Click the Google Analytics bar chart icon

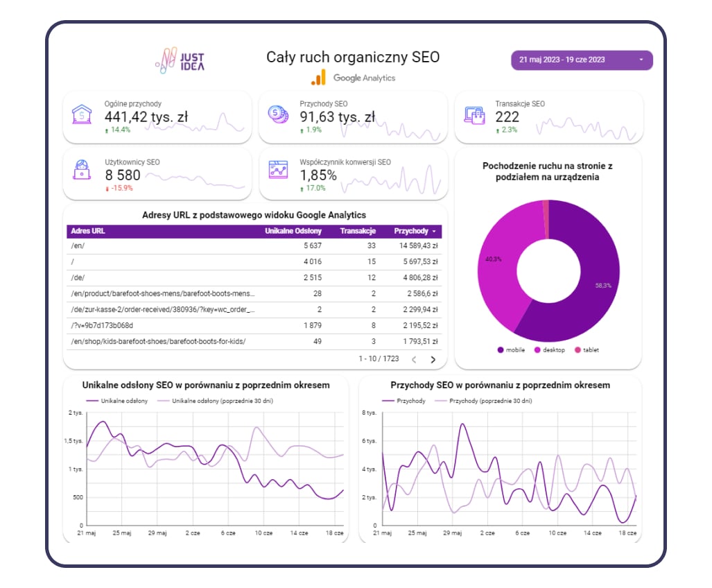click(319, 77)
